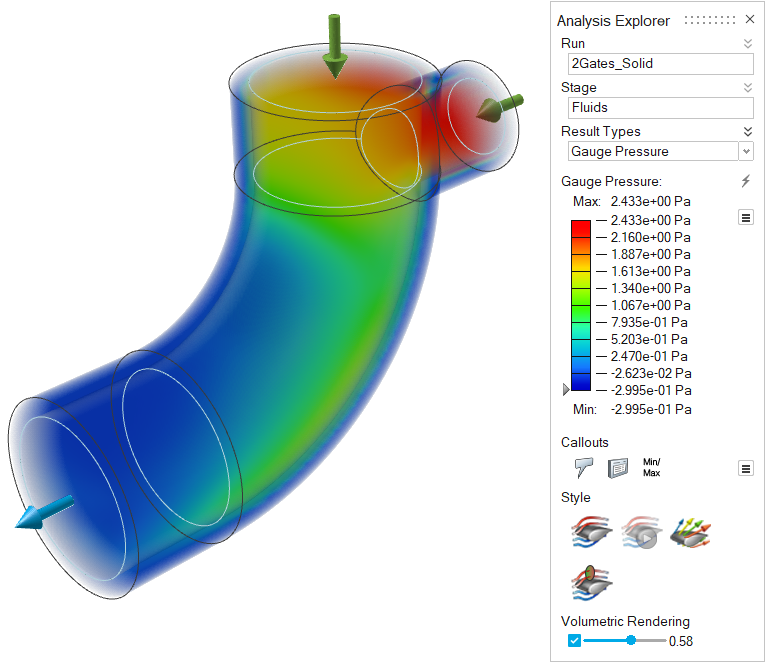Image resolution: width=766 pixels, height=663 pixels.
Task: Collapse the Result Types section chevron
Action: point(747,132)
